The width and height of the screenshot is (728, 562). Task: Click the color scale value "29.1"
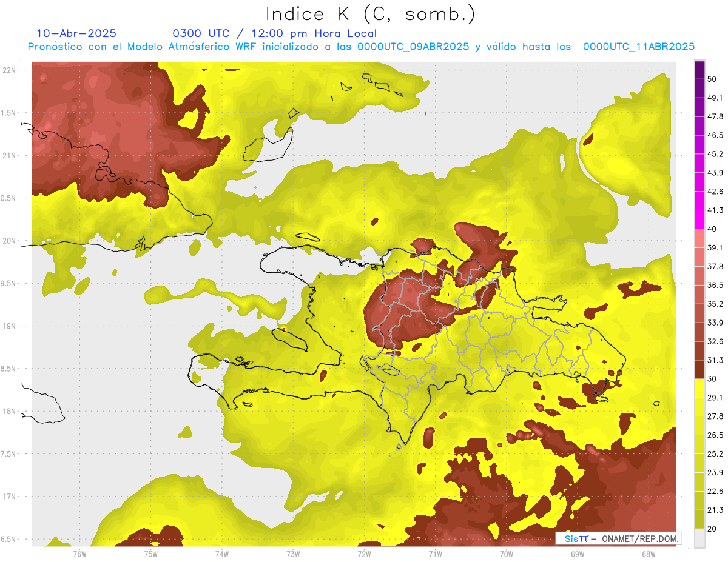click(715, 398)
